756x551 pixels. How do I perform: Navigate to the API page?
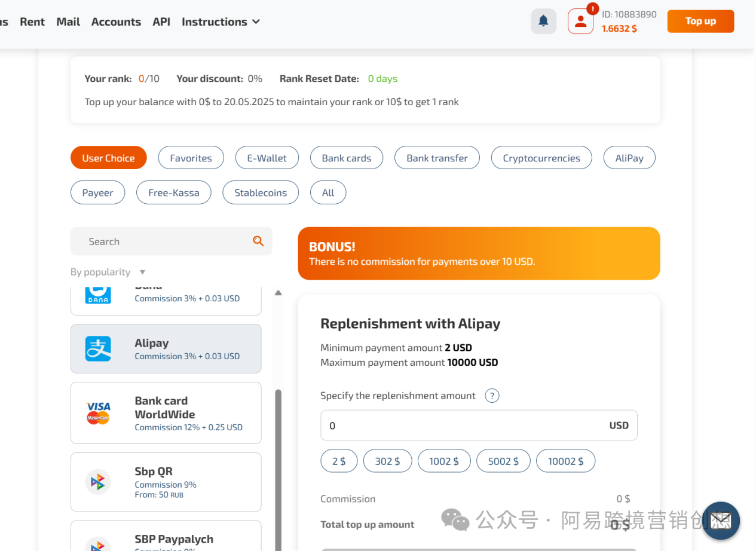click(161, 22)
